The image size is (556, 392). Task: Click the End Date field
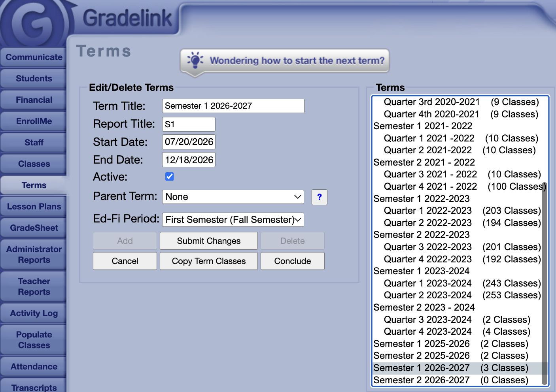click(189, 160)
